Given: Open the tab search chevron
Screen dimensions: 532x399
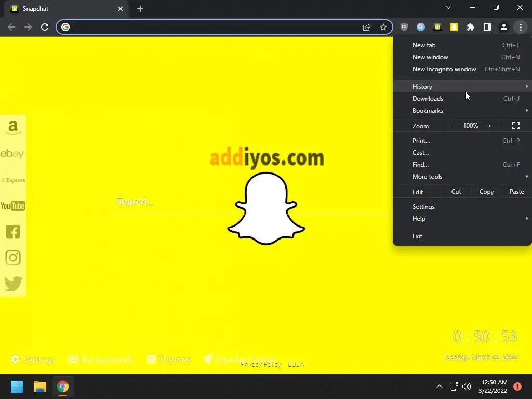Looking at the screenshot, I should tap(448, 7).
